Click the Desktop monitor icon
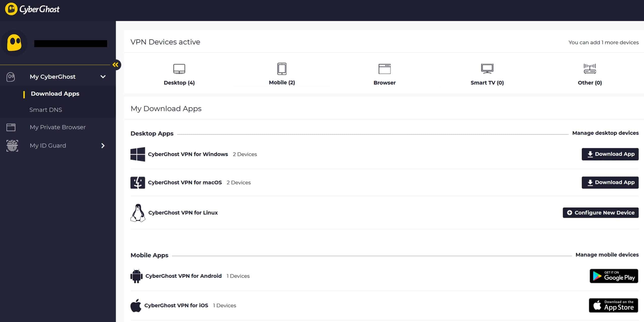The width and height of the screenshot is (644, 322). tap(179, 69)
